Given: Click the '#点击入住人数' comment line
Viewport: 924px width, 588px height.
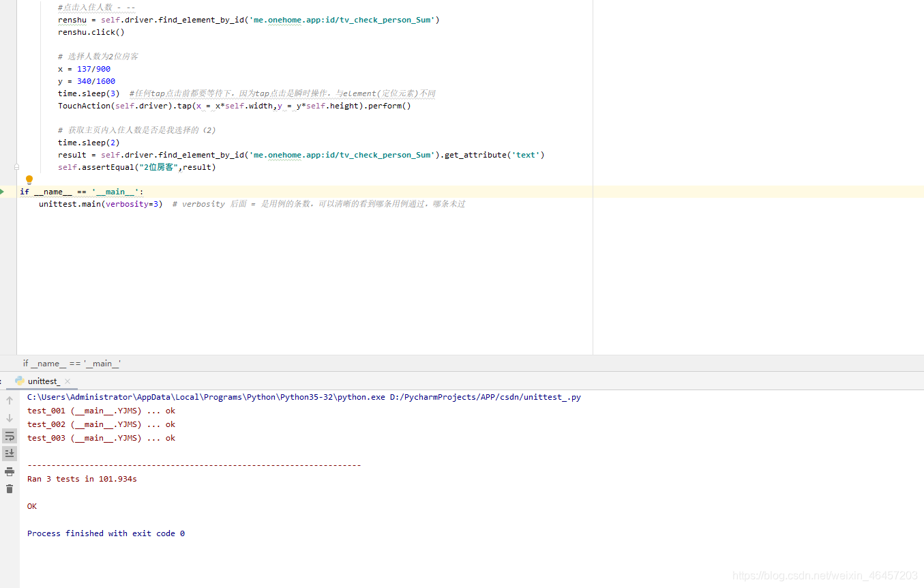Looking at the screenshot, I should (x=96, y=8).
